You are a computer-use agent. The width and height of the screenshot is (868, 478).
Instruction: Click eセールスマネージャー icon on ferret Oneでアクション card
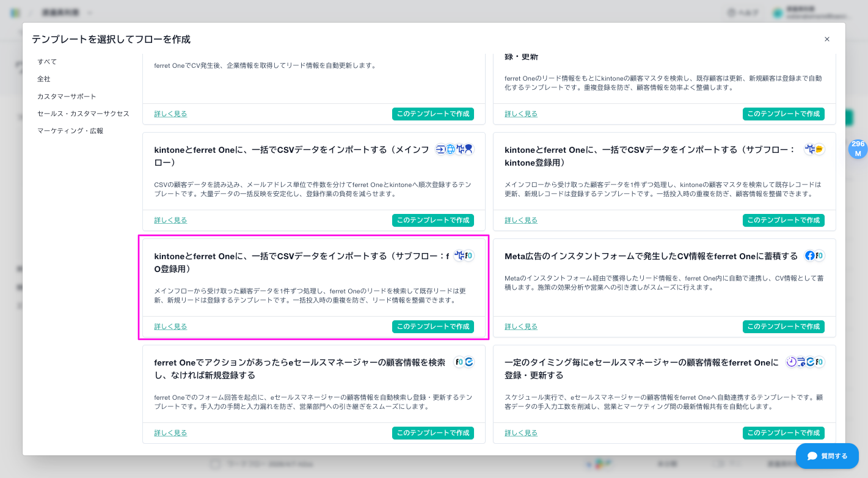(x=469, y=362)
